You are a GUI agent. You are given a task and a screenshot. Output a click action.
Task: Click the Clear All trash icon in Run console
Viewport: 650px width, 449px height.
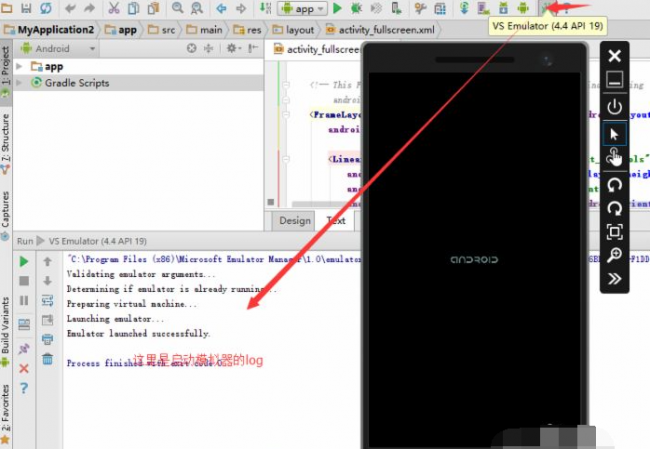pyautogui.click(x=48, y=359)
